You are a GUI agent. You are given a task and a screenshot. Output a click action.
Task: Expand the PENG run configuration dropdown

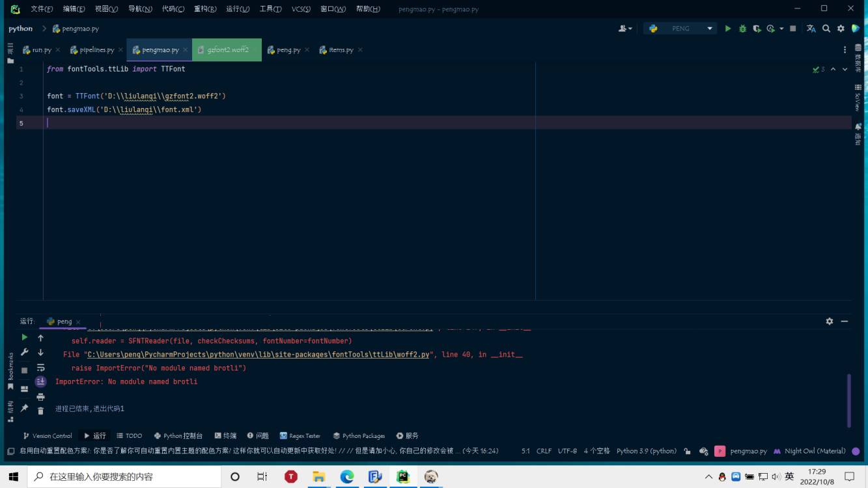(x=710, y=29)
